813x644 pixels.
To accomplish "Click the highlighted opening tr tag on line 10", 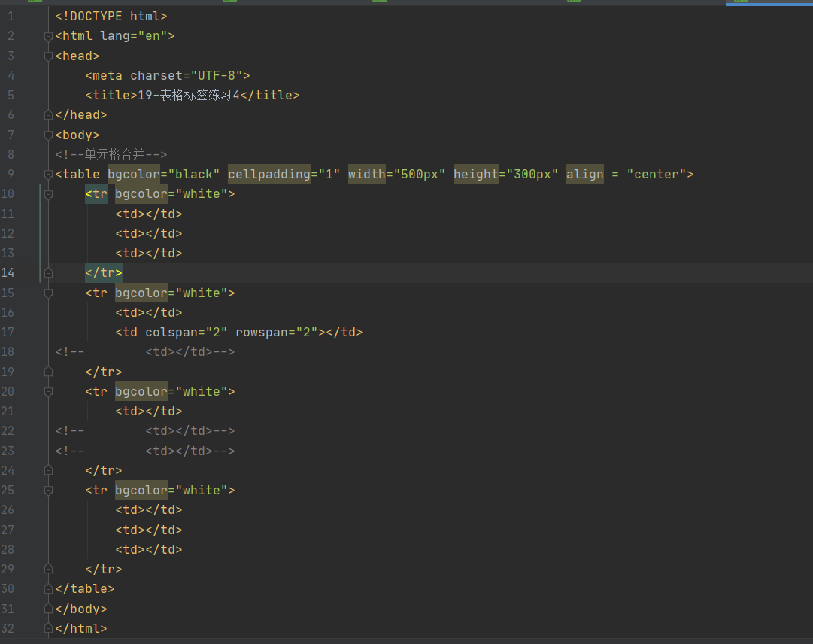I will pos(96,194).
